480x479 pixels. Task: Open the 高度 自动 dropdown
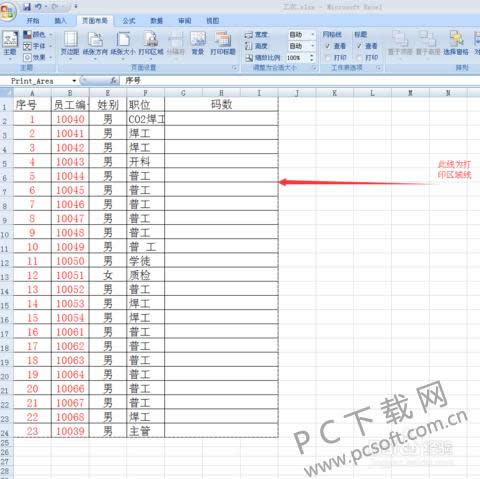[x=313, y=46]
